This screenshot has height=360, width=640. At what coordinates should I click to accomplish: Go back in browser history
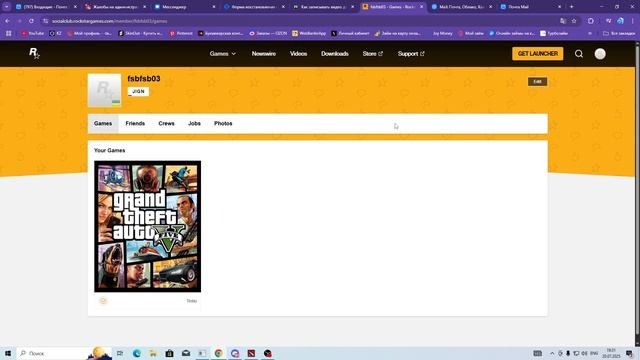pyautogui.click(x=7, y=21)
